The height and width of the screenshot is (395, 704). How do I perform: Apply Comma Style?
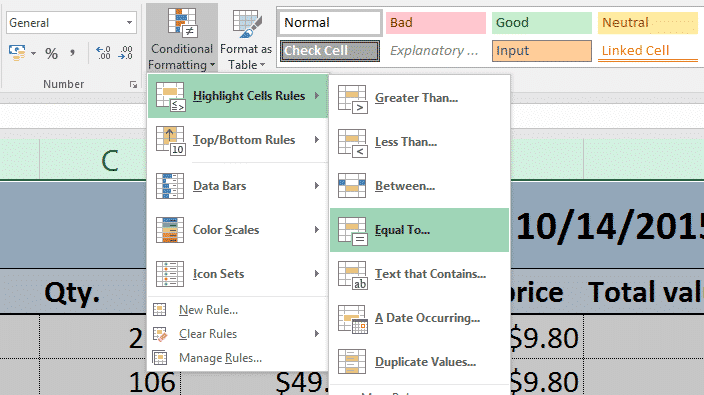pyautogui.click(x=72, y=53)
